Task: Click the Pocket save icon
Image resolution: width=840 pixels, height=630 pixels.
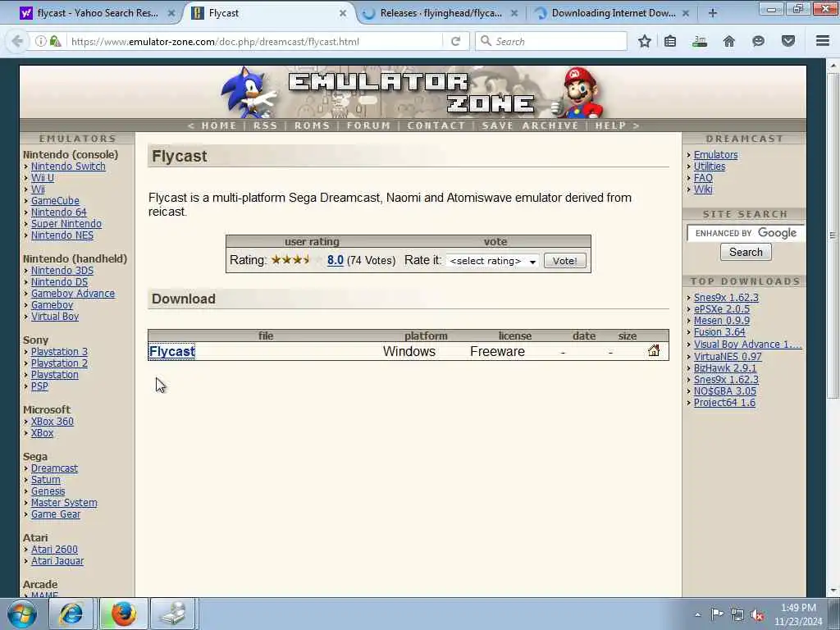Action: (x=788, y=41)
